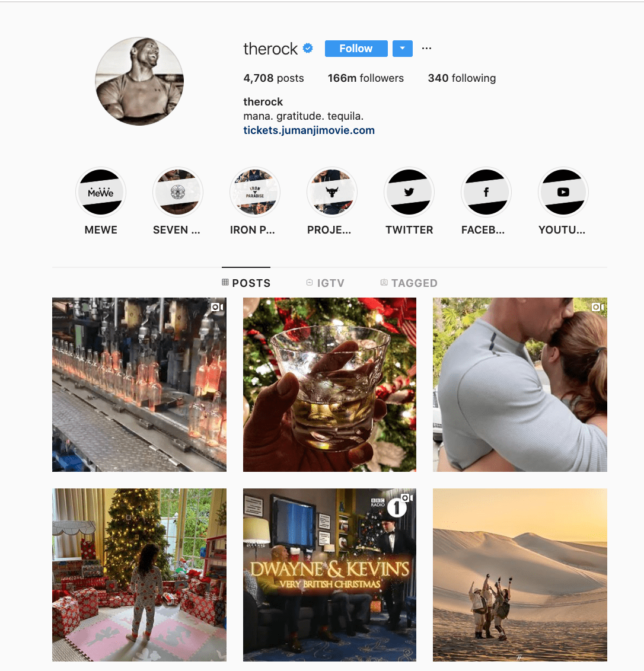Click therock profile picture

pos(139,81)
